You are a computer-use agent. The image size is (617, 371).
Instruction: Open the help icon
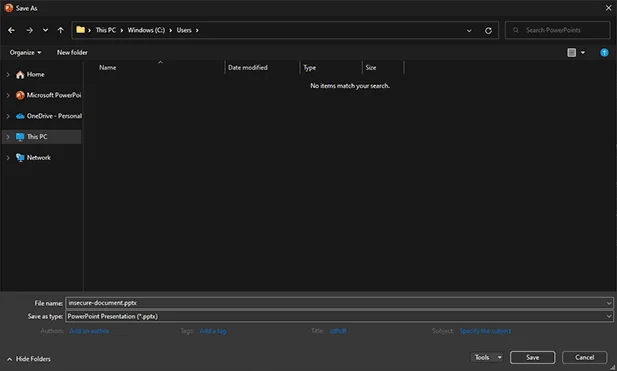point(604,52)
